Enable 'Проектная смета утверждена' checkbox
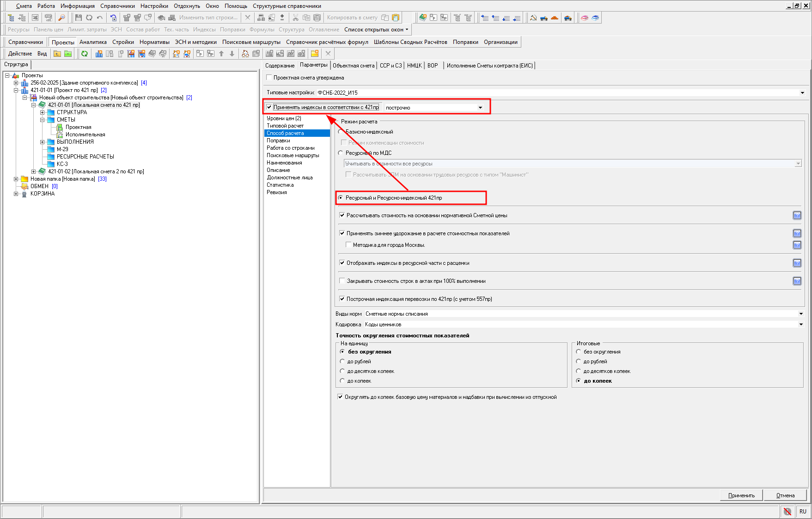The image size is (812, 519). pyautogui.click(x=269, y=78)
